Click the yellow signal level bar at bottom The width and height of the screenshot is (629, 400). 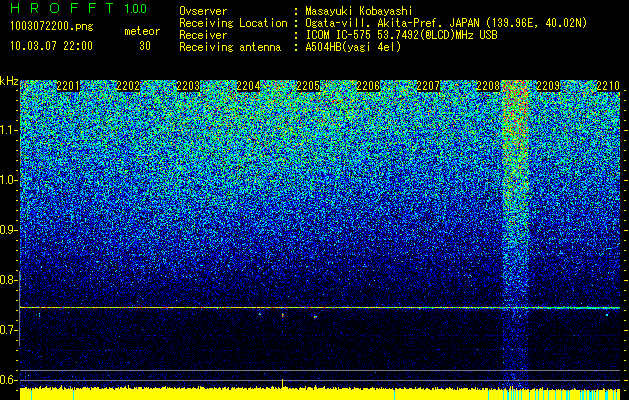[320, 394]
